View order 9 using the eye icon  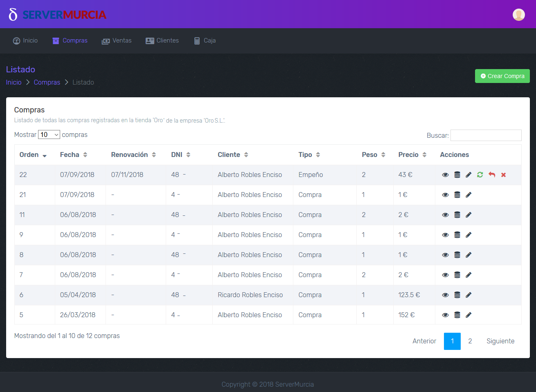[x=445, y=235]
